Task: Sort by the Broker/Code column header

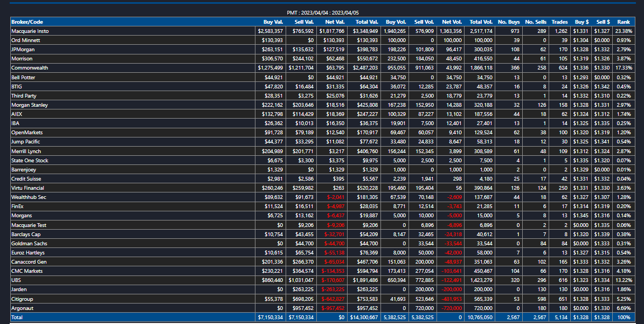Action: 27,22
